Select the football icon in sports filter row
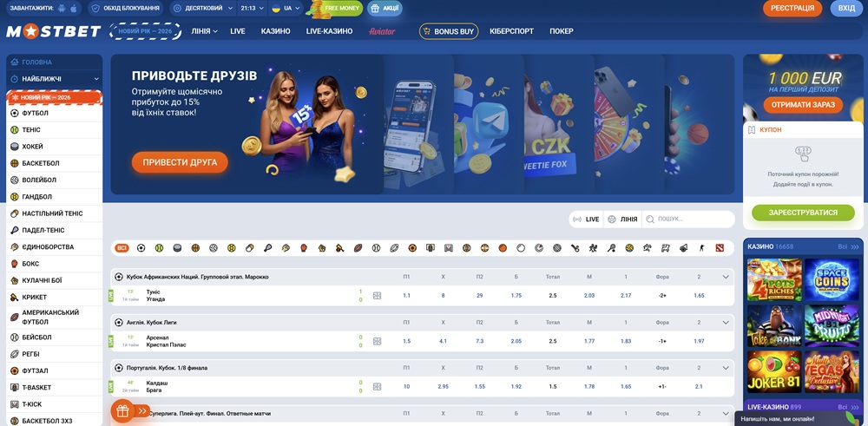 141,248
